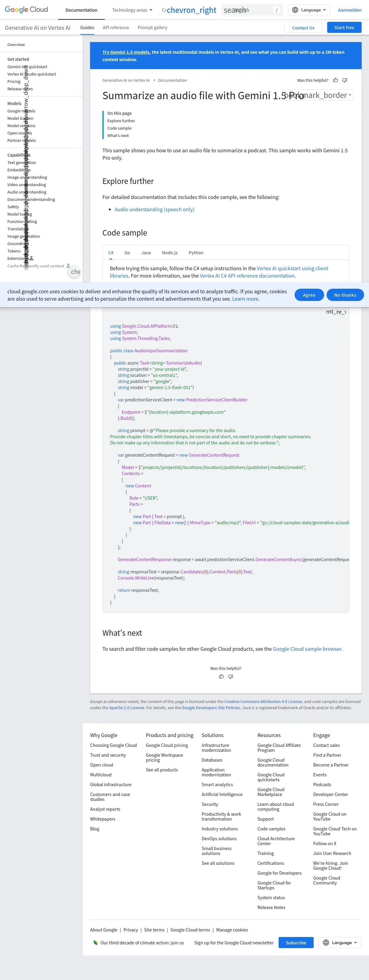Open the Apache 2.0 License link

tap(127, 708)
